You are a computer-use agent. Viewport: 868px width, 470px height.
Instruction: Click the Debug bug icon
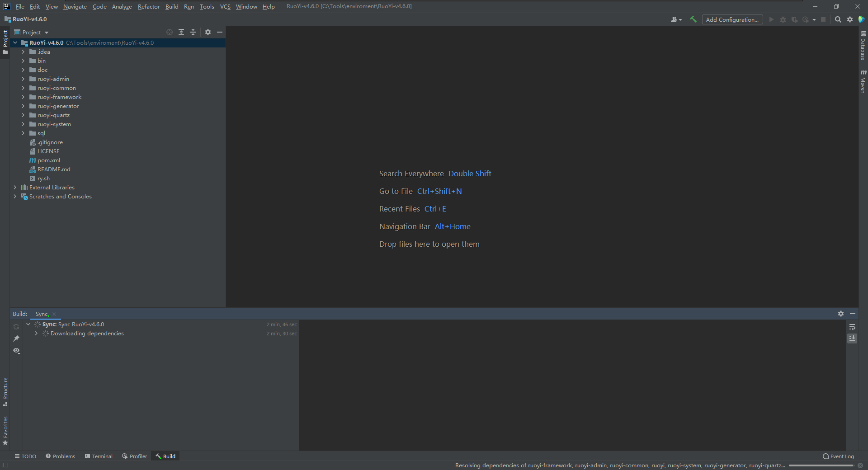point(783,19)
